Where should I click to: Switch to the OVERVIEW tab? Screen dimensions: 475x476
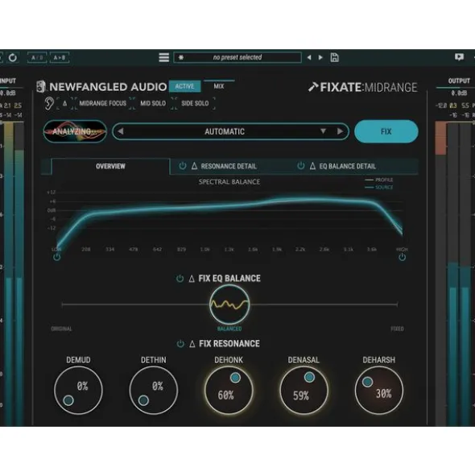click(x=110, y=166)
